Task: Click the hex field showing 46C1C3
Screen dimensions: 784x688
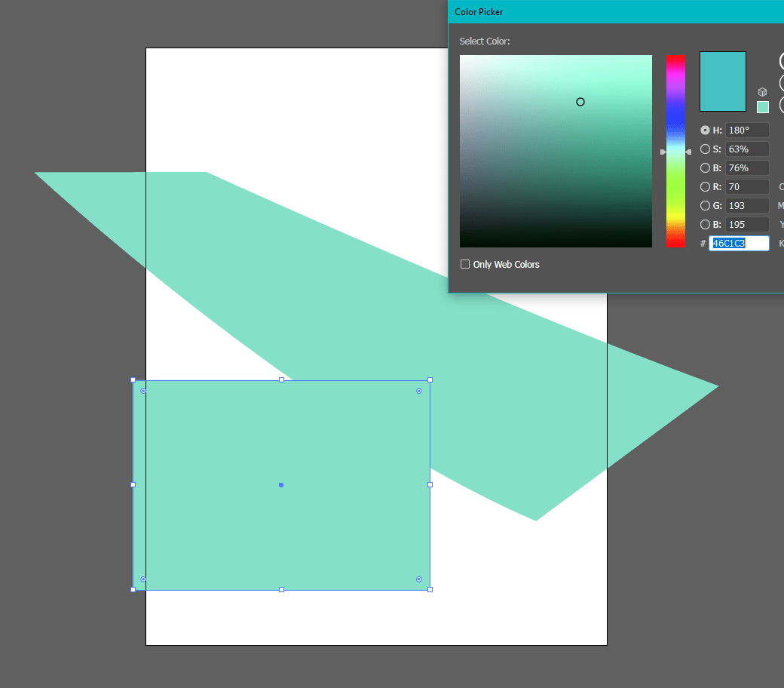Action: 739,243
